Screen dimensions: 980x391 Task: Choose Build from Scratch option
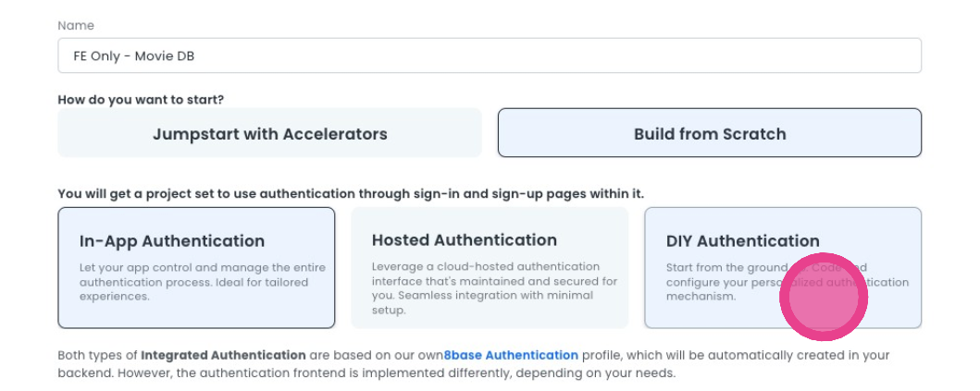tap(709, 133)
